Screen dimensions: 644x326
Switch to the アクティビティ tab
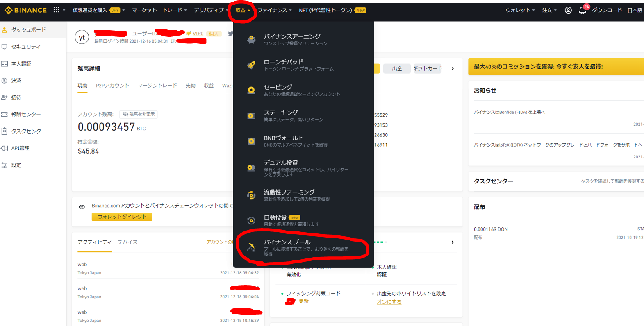94,242
